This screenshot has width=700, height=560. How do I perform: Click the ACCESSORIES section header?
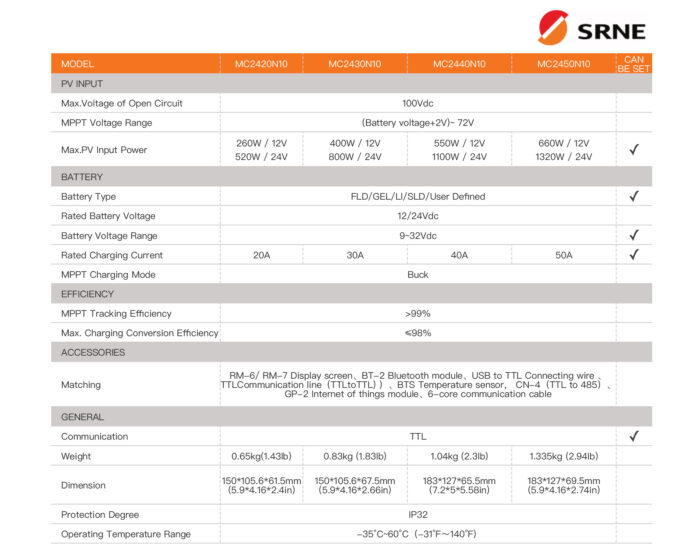point(351,352)
